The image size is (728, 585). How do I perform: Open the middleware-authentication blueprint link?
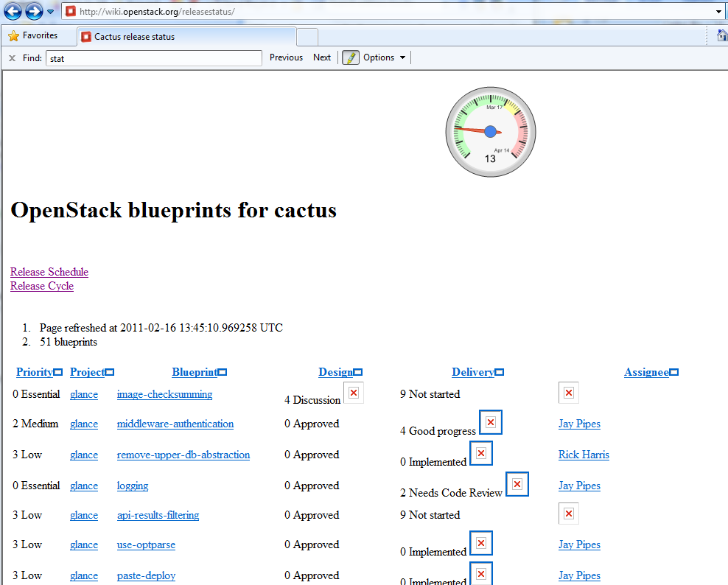click(x=175, y=424)
